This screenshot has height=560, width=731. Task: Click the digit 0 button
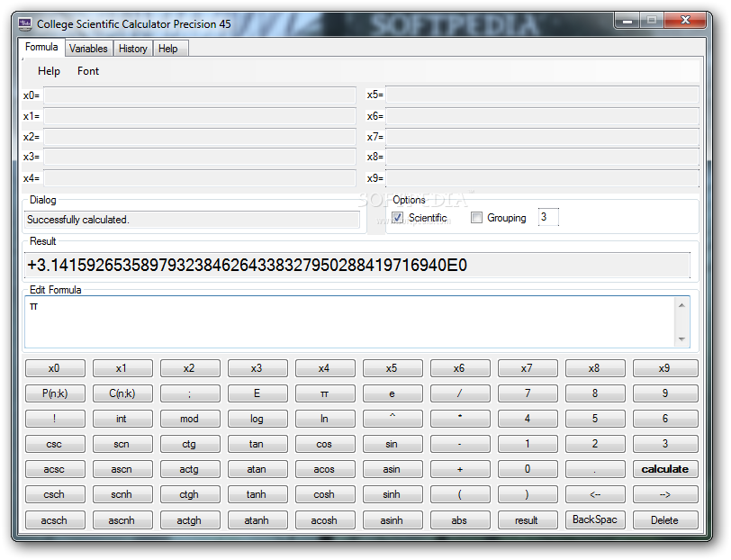(x=527, y=469)
